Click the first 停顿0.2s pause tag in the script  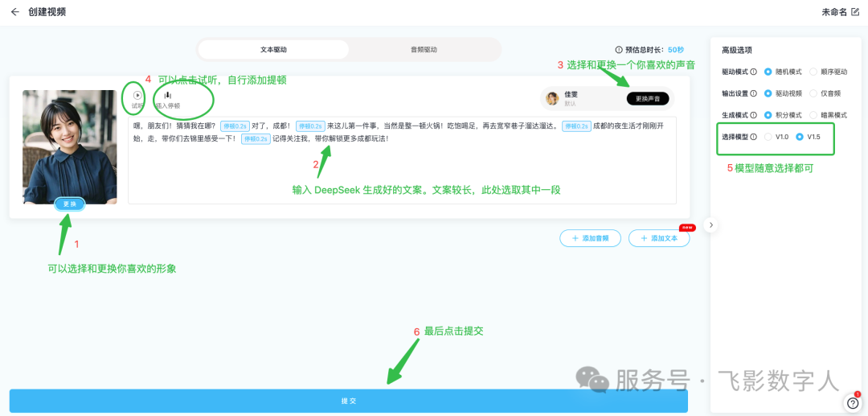233,126
